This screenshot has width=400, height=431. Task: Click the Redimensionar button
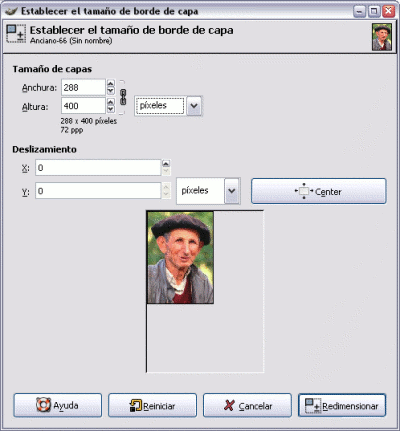coord(342,405)
